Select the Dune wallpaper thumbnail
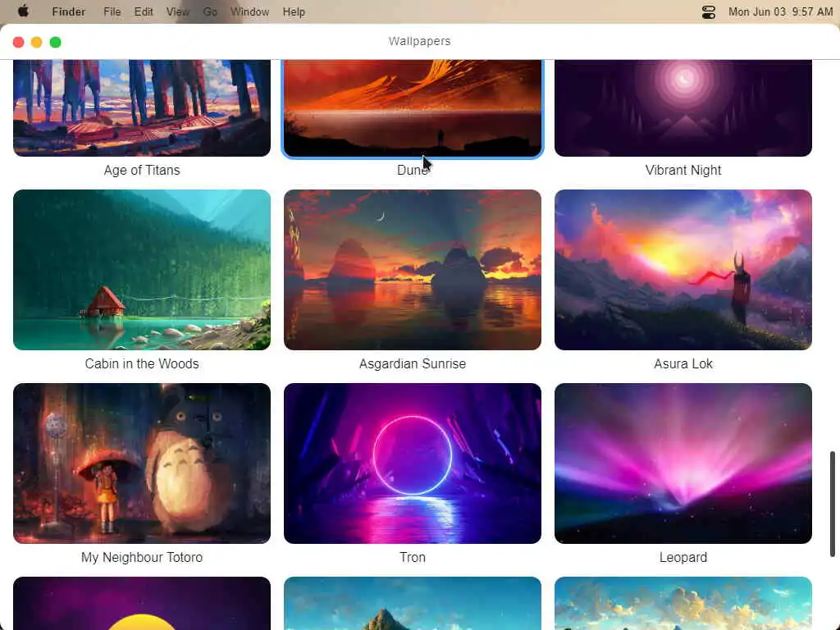This screenshot has height=630, width=840. [413, 108]
